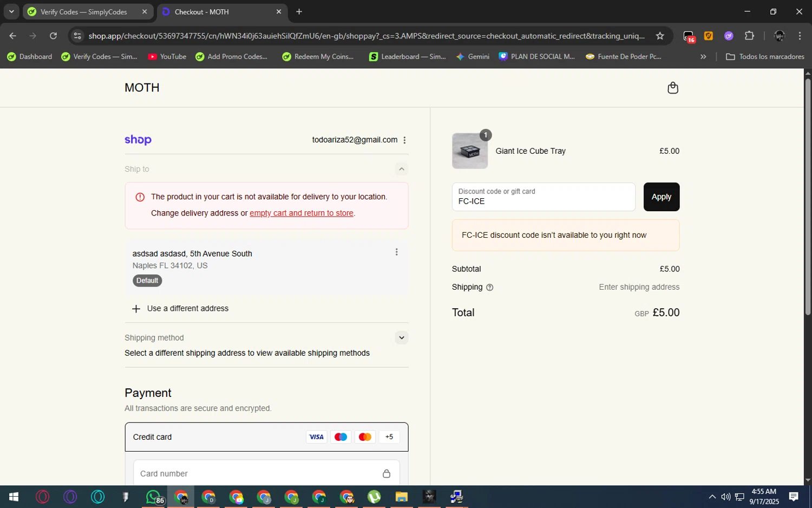The height and width of the screenshot is (508, 812).
Task: Collapse the Ship to section
Action: 401,169
